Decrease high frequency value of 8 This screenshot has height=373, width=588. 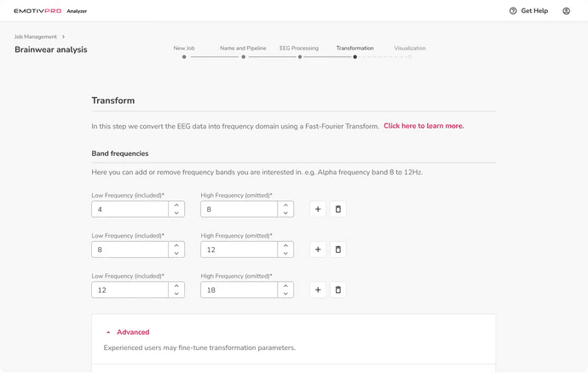coord(285,213)
